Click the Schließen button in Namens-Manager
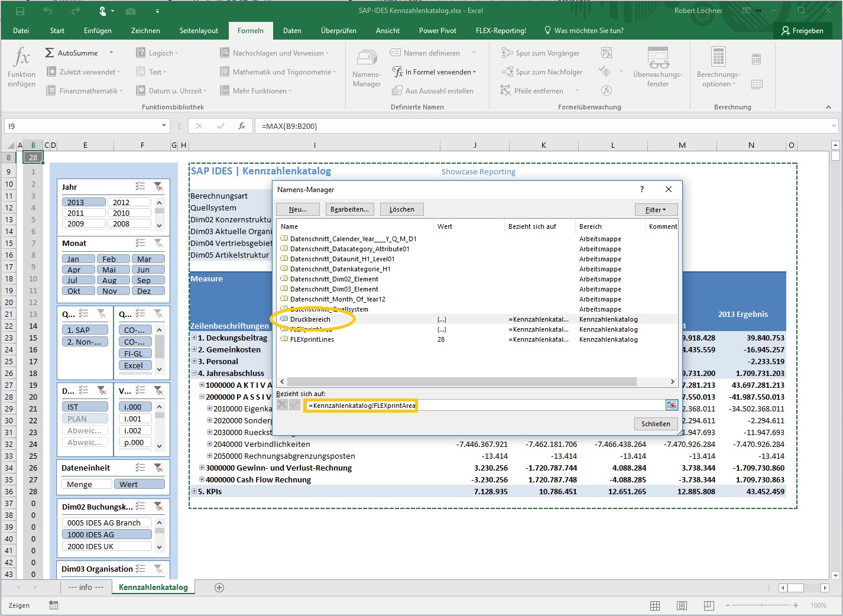Viewport: 843px width, 616px height. (656, 424)
